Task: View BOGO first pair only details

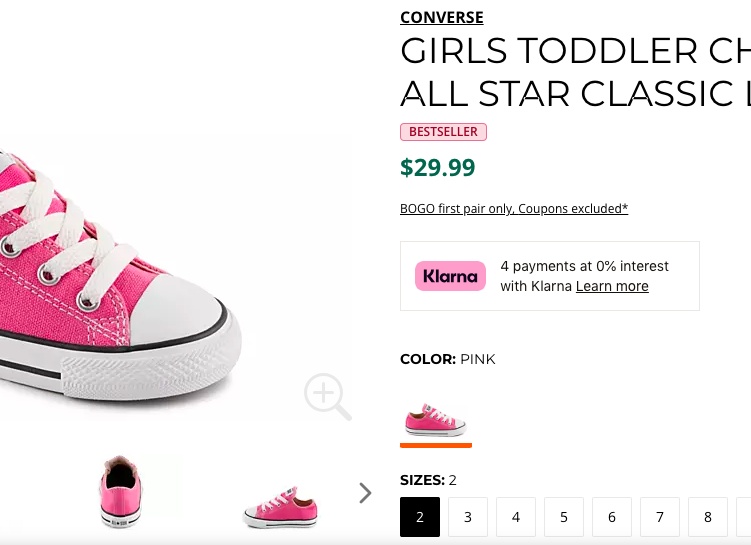Action: 514,209
